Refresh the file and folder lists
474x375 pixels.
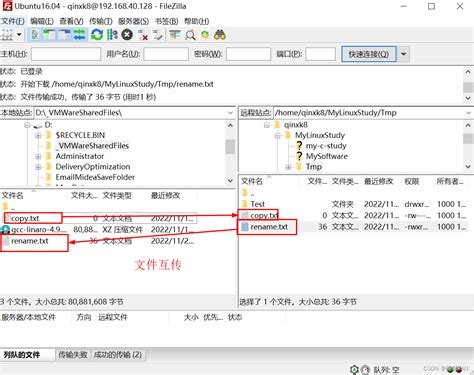97,35
